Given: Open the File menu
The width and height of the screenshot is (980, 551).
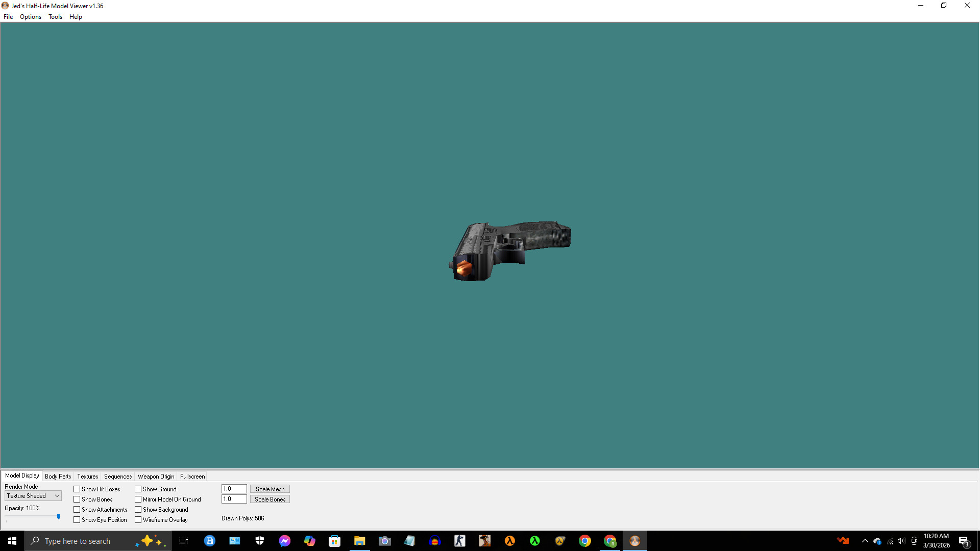Looking at the screenshot, I should point(8,17).
